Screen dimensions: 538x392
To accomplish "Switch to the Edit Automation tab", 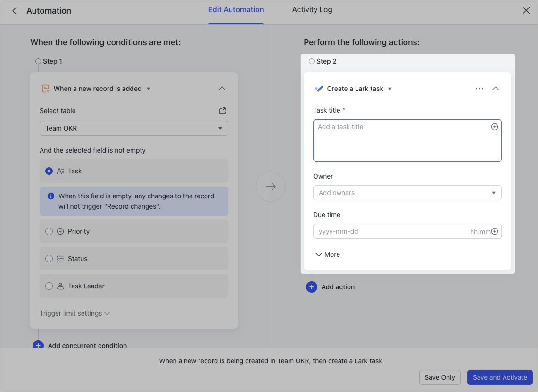I will (236, 10).
